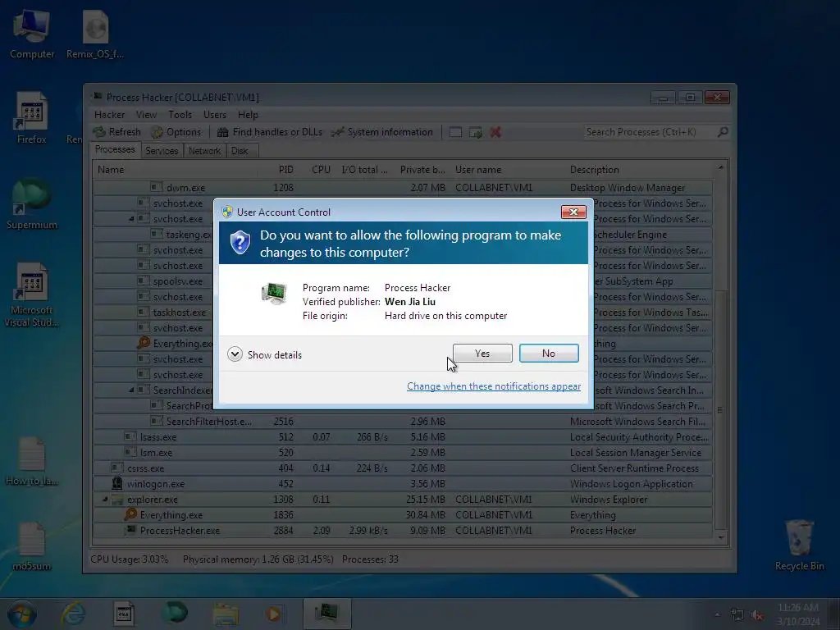
Task: Open the file explorer taskbar folder
Action: [226, 614]
